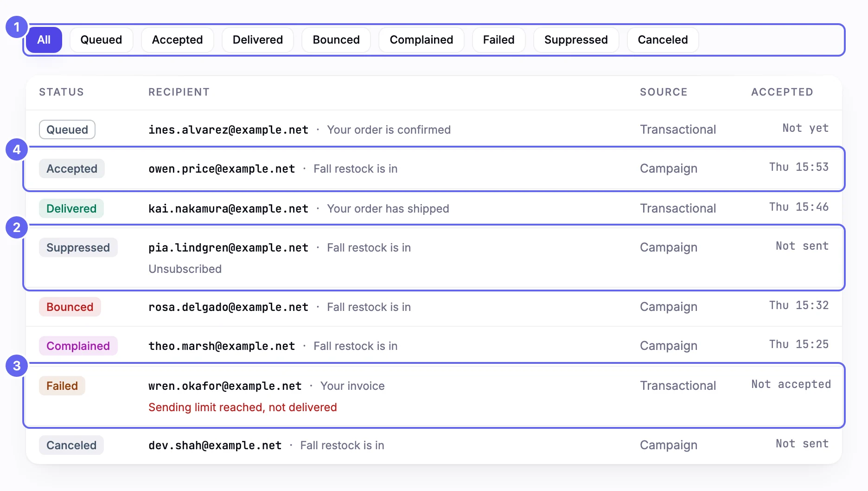Viewport: 868px width, 491px height.
Task: Switch to the Accepted filter
Action: (177, 40)
